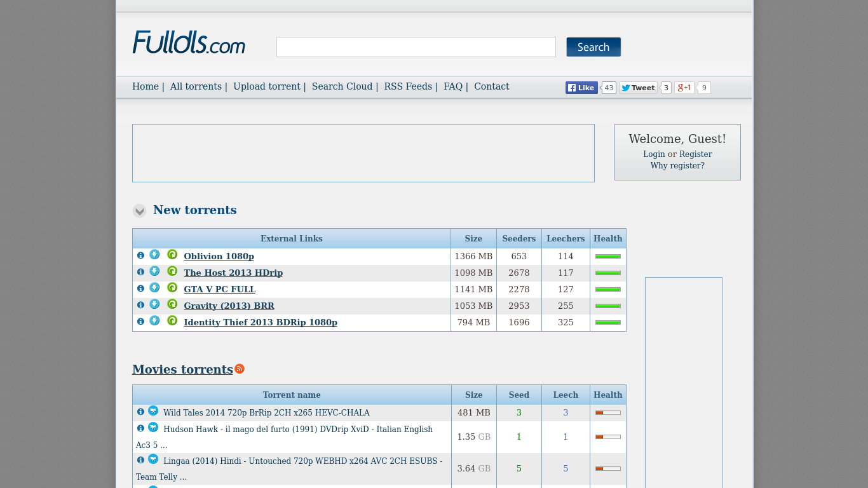Click the Welcome, Guest! text

click(677, 139)
